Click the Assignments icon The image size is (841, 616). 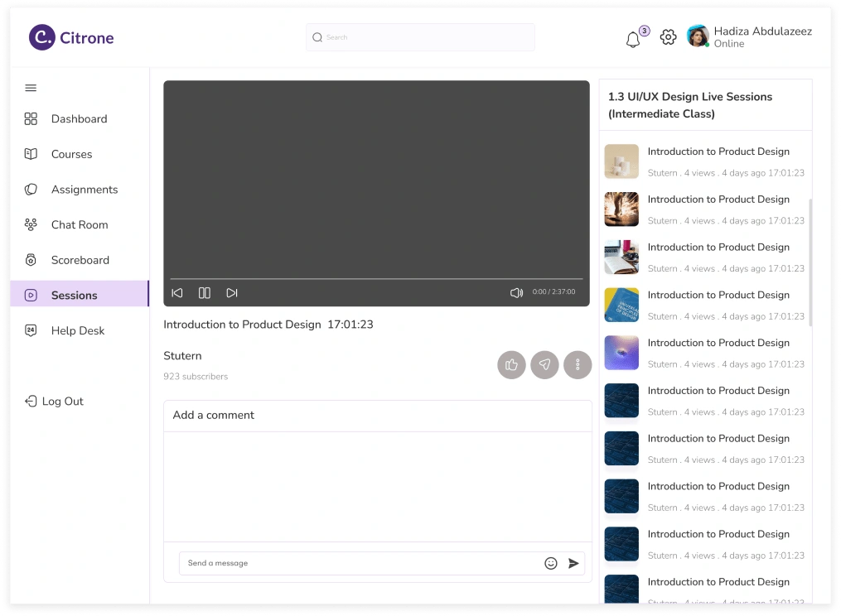[31, 190]
